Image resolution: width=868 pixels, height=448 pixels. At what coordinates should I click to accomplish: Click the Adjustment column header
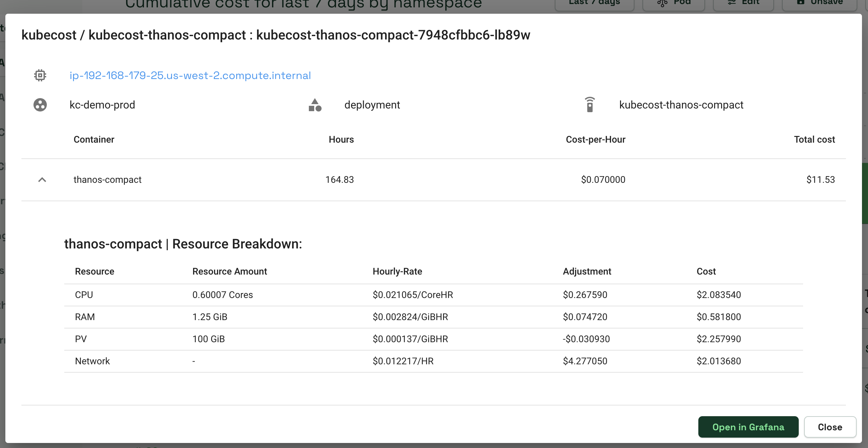pyautogui.click(x=587, y=271)
